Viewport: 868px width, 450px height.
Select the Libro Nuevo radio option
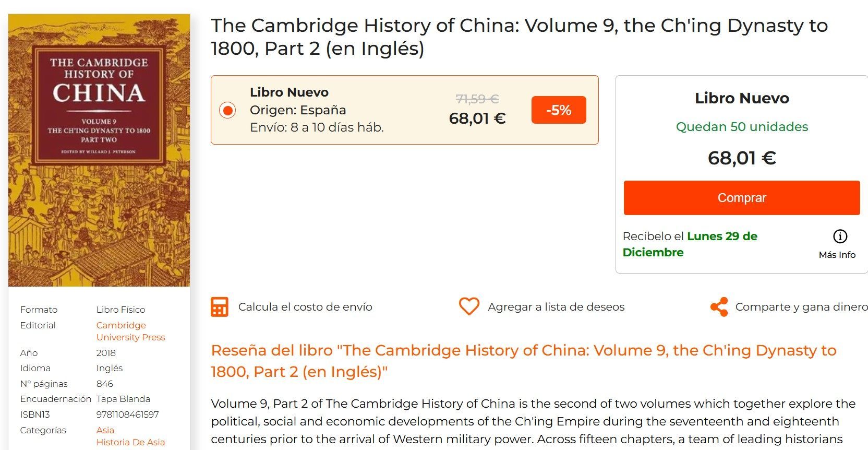(x=227, y=110)
